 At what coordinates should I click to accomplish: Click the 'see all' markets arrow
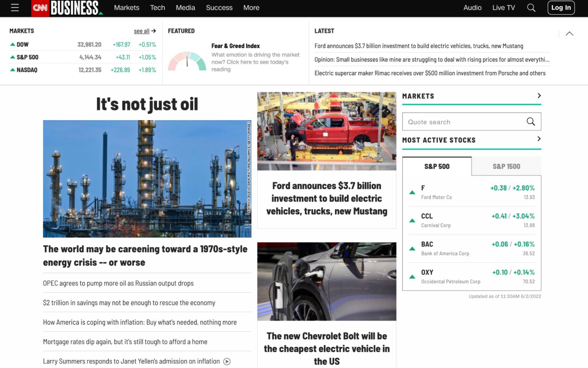[154, 31]
